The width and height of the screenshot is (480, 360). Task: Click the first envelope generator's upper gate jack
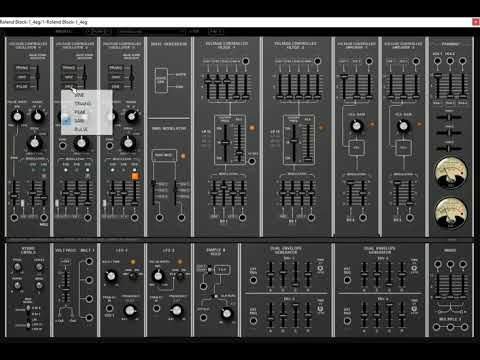tap(253, 280)
